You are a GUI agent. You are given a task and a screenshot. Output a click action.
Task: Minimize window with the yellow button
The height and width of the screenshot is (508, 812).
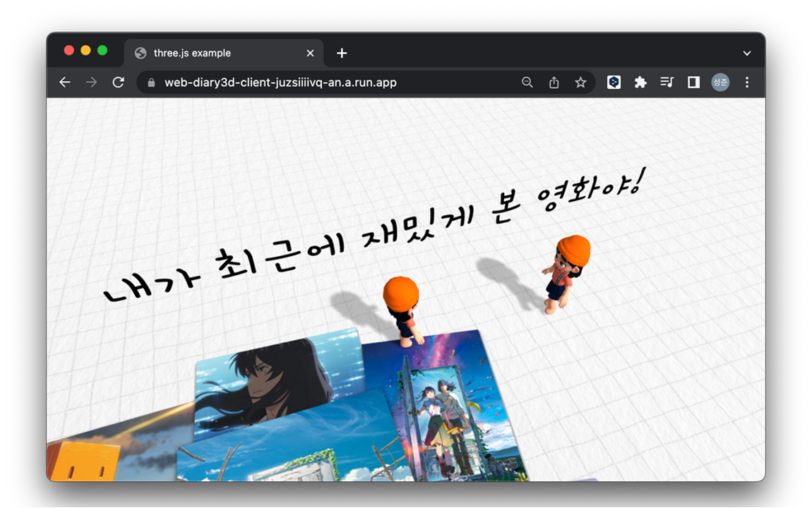click(x=85, y=50)
